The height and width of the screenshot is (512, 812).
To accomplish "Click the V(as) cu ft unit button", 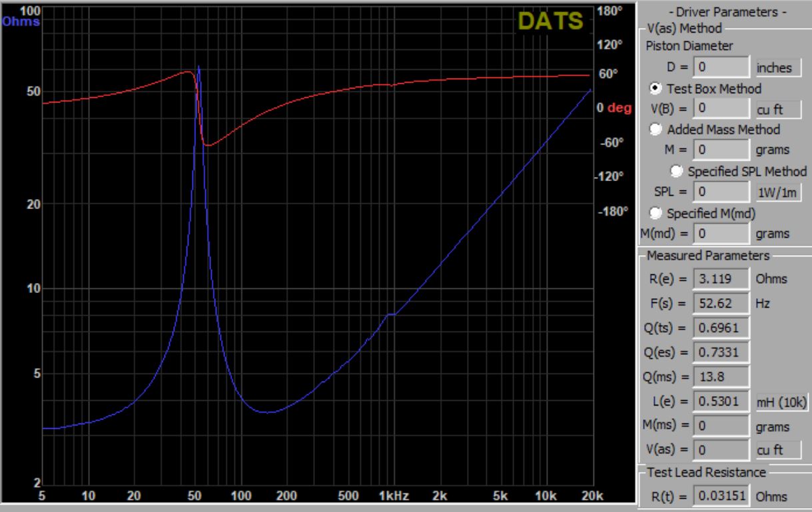I will click(778, 450).
